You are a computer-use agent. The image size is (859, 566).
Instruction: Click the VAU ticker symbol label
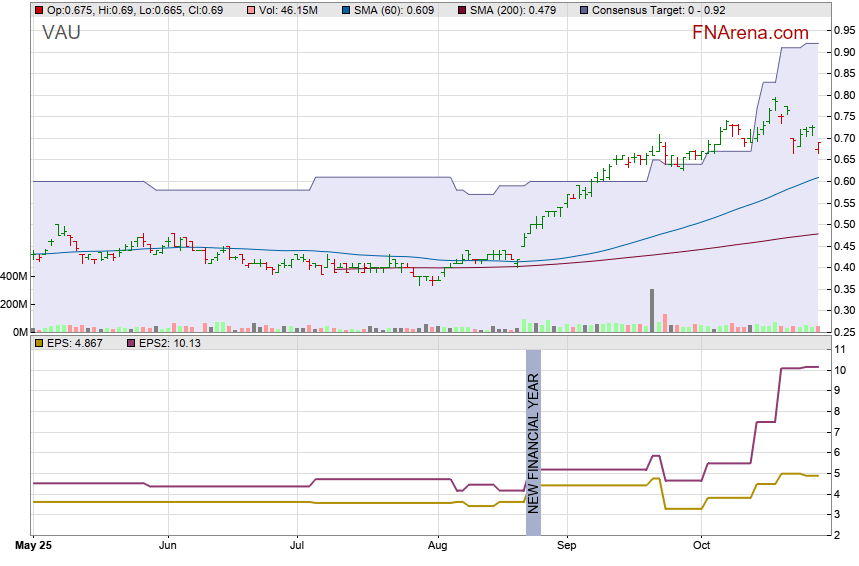pos(61,33)
